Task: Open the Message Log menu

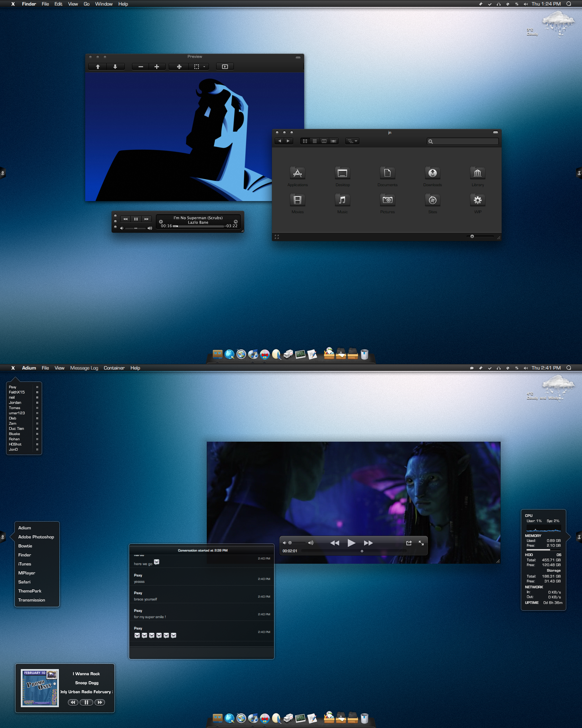Action: [84, 368]
